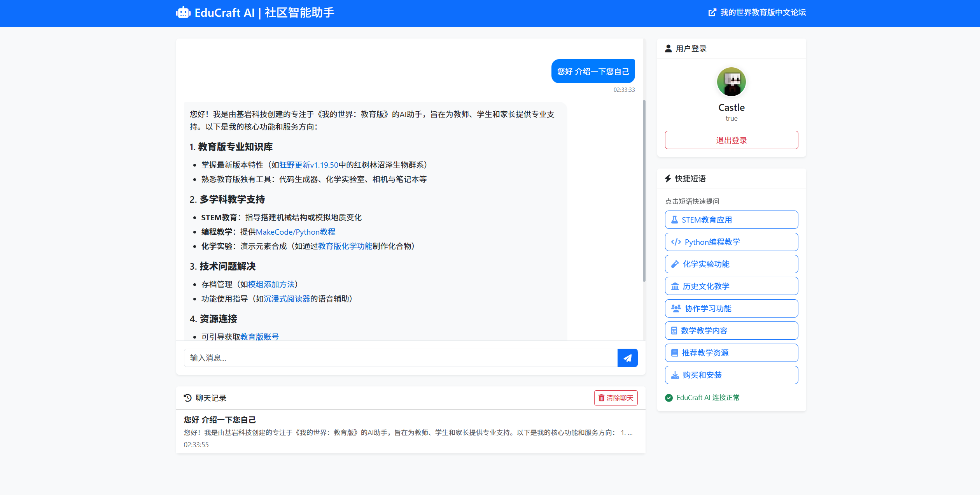980x495 pixels.
Task: Click the EduCraft AI 连接正常 status text
Action: pyautogui.click(x=708, y=398)
